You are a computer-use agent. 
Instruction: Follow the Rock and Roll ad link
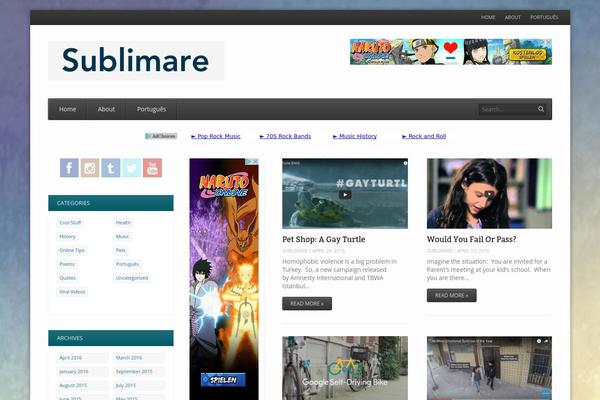pos(424,136)
